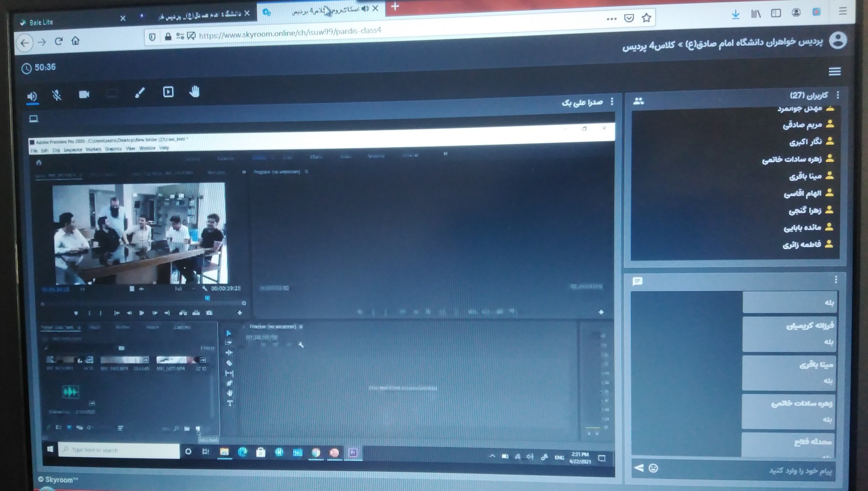Open Skyroom hamburger menu
This screenshot has height=491, width=868.
[x=834, y=71]
